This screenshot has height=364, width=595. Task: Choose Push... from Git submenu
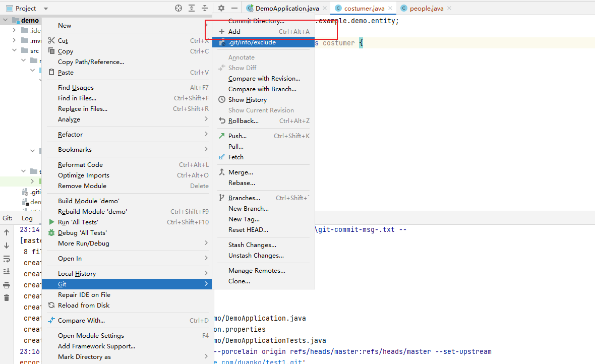[237, 136]
